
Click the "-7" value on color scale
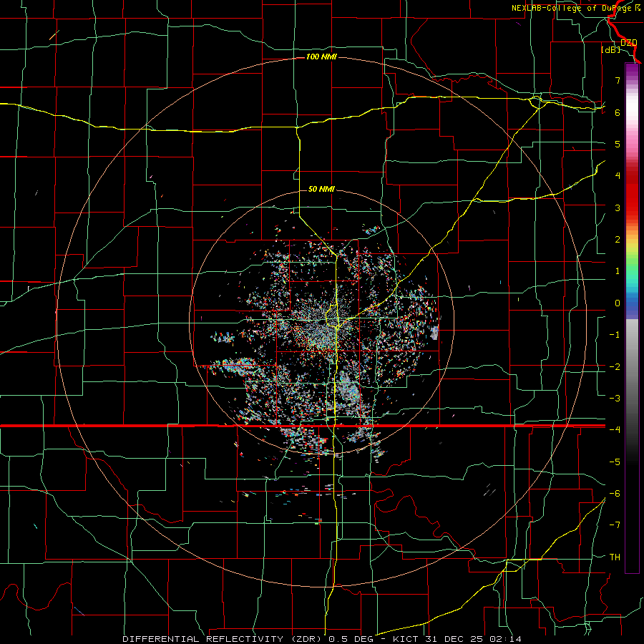[615, 525]
